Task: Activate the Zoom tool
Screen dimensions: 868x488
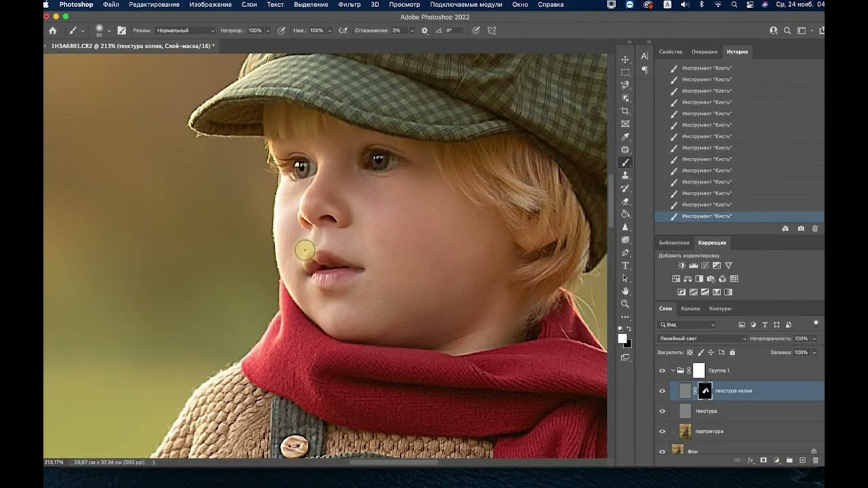Action: (x=625, y=304)
